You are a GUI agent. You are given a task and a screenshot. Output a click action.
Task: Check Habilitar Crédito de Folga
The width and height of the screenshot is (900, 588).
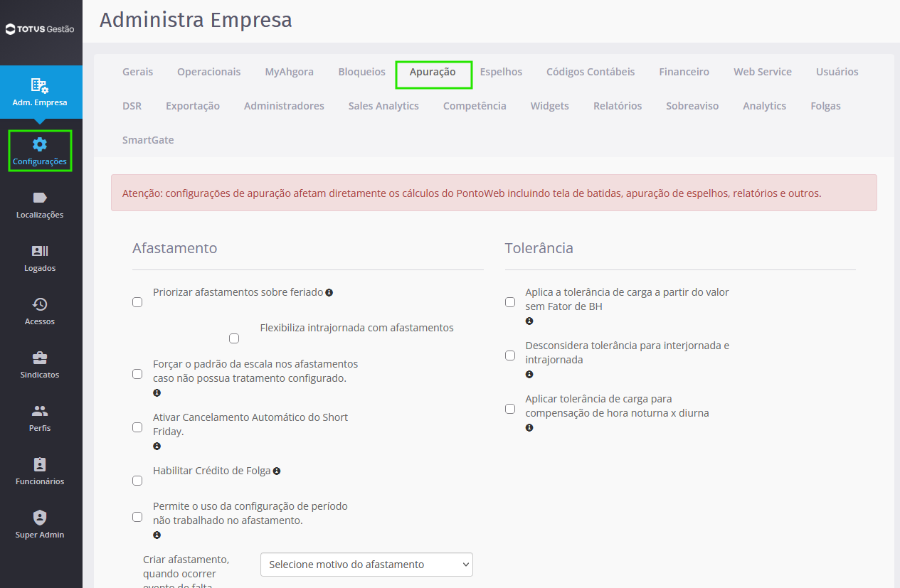tap(137, 481)
